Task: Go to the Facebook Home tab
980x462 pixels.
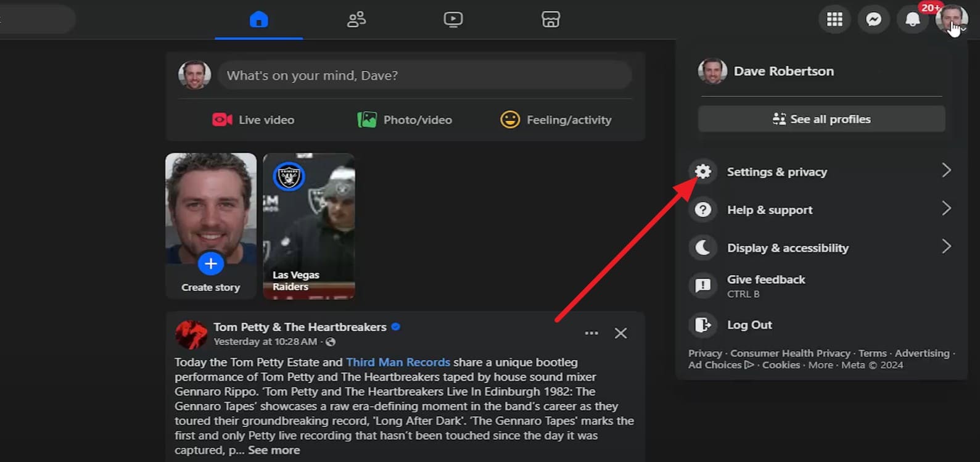Action: click(x=258, y=20)
